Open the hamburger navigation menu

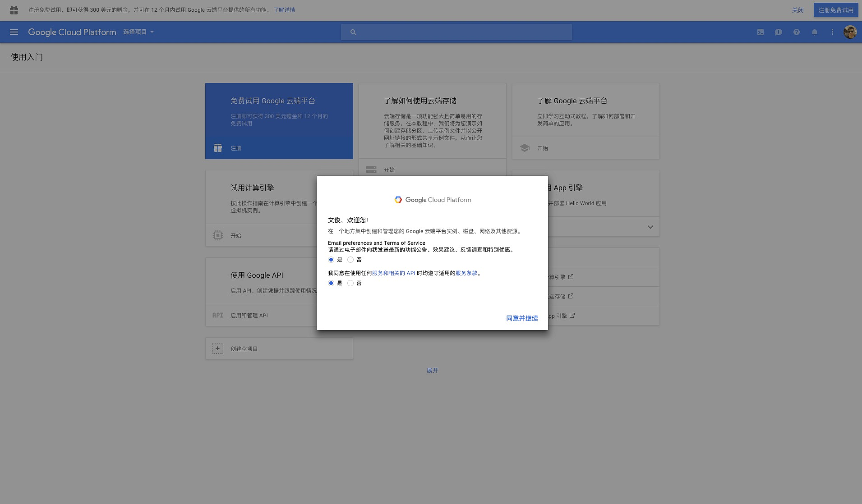14,32
